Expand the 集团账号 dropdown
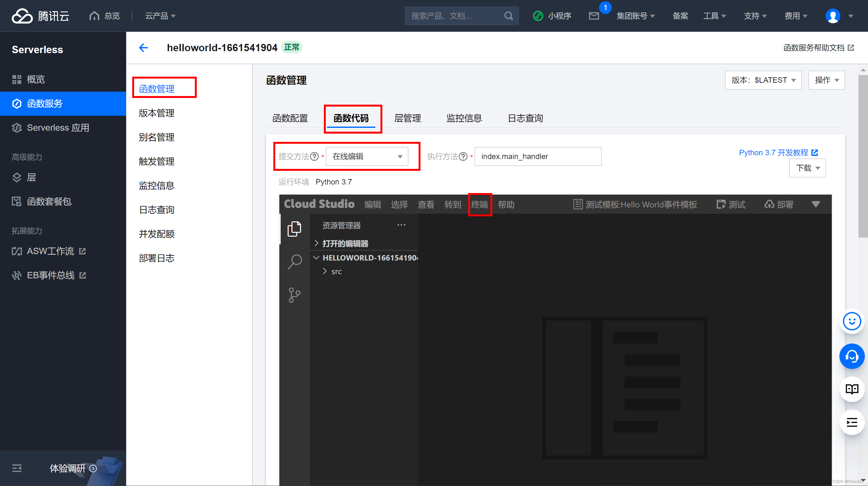Screen dimensions: 868x486 tap(635, 16)
